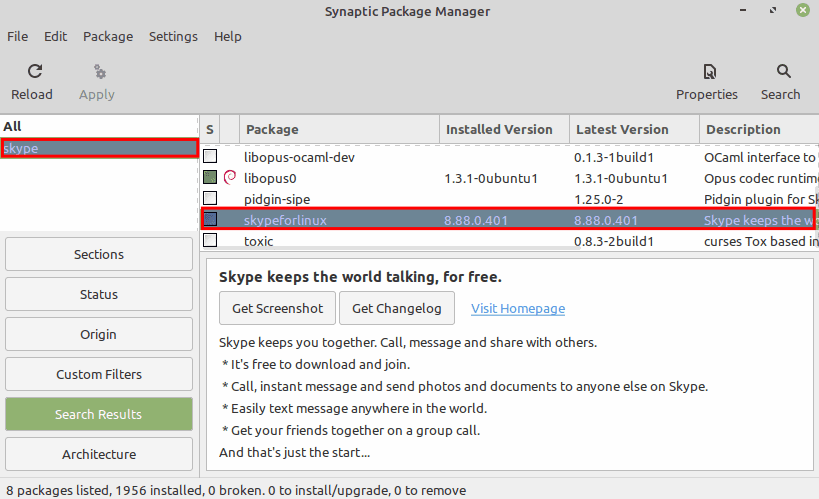Image resolution: width=819 pixels, height=499 pixels.
Task: Click the Get Screenshot button
Action: [x=277, y=308]
